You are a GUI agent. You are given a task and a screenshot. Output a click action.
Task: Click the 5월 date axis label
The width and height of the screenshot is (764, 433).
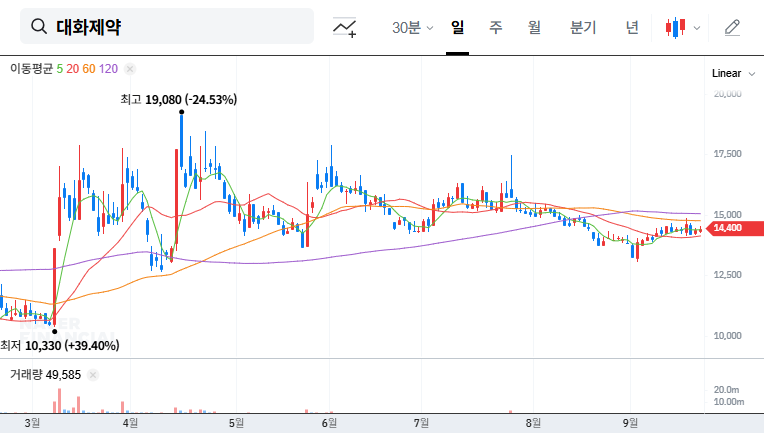pos(236,423)
